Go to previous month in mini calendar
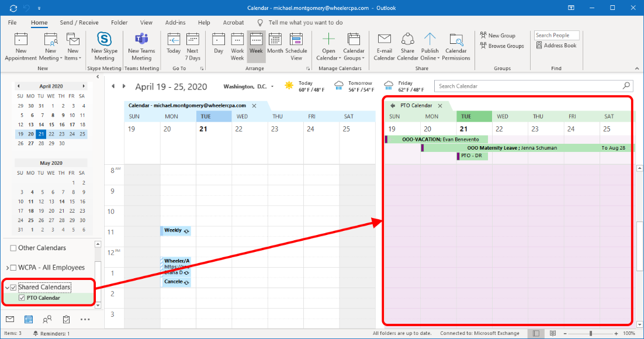Screen dimensions: 644x339 (x=19, y=86)
